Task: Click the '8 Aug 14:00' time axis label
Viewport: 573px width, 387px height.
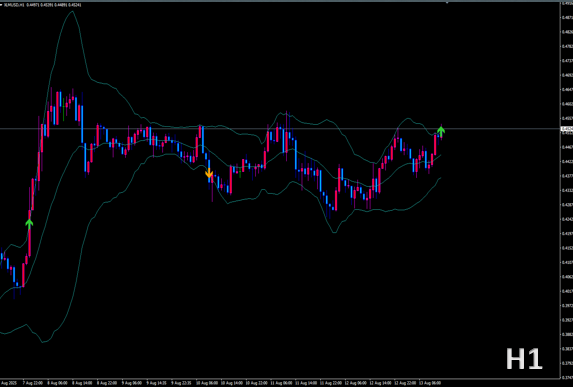Action: pos(82,383)
